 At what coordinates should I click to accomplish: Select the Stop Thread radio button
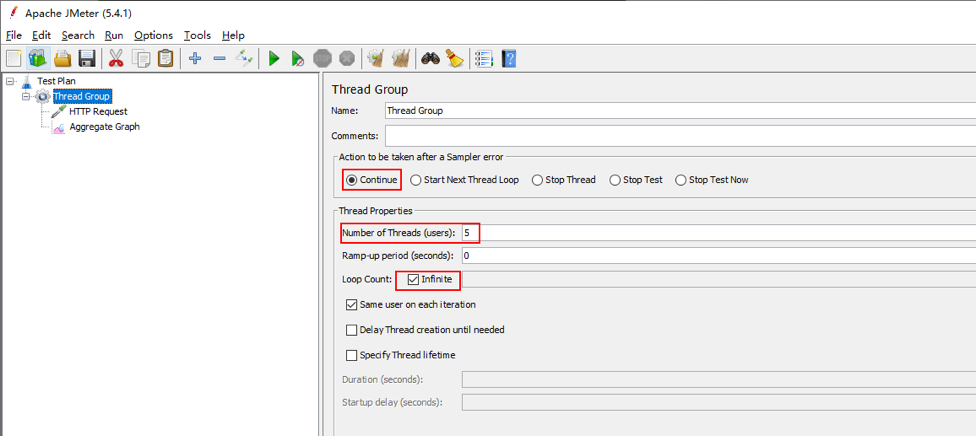pyautogui.click(x=537, y=180)
